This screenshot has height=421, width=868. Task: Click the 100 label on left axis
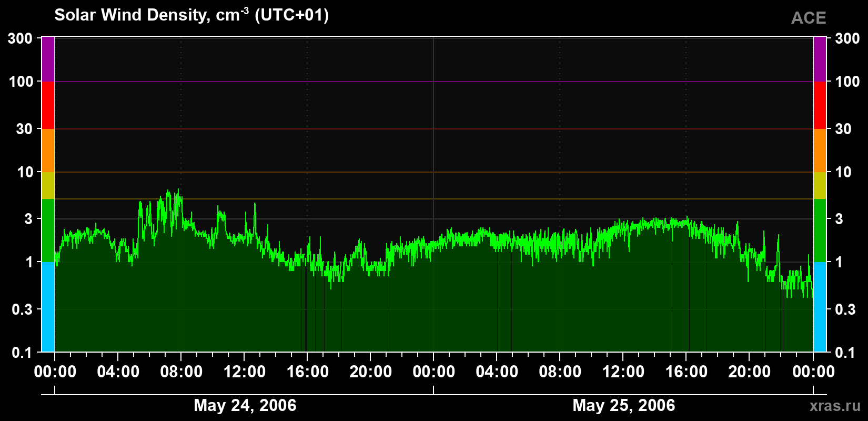(22, 82)
